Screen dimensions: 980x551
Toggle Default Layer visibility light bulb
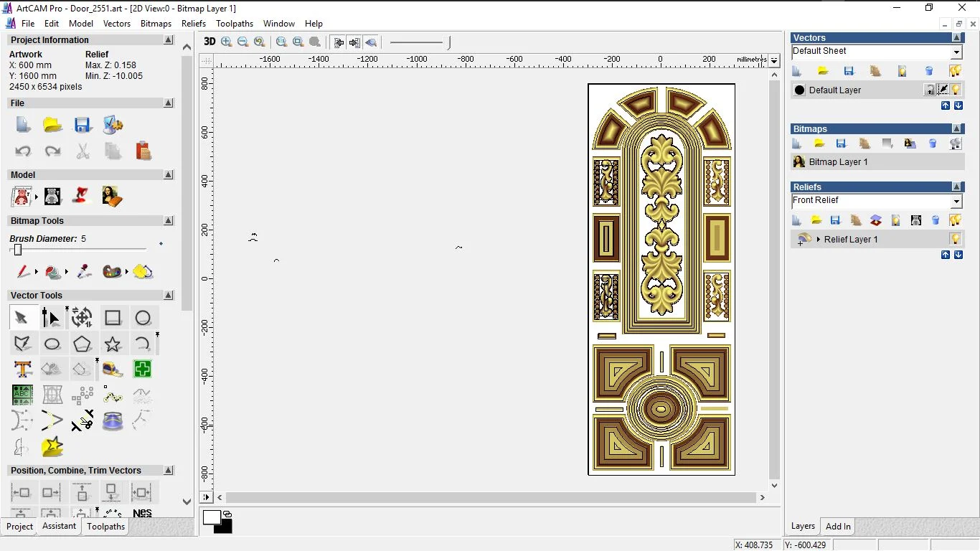[x=956, y=90]
